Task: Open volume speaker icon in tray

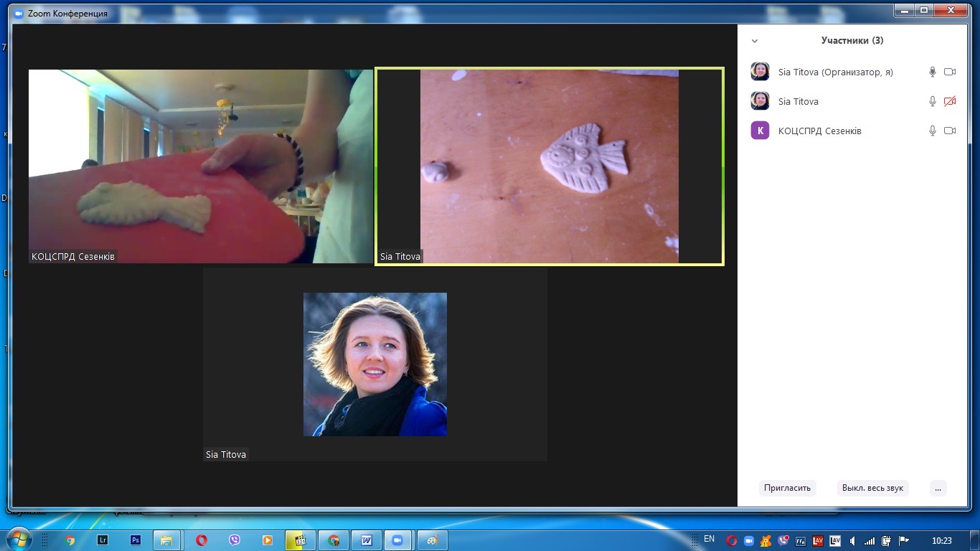Action: click(852, 541)
